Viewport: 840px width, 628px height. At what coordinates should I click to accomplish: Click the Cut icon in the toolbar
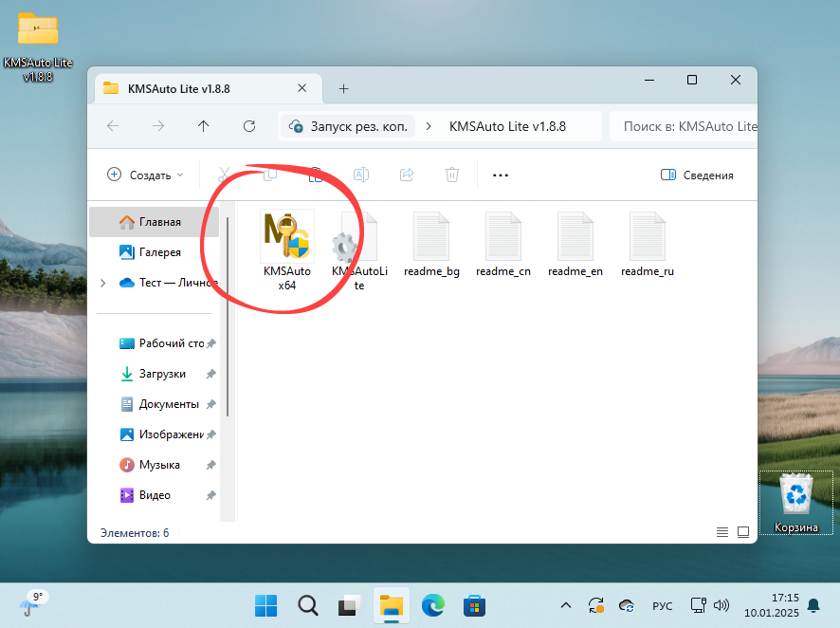point(223,175)
